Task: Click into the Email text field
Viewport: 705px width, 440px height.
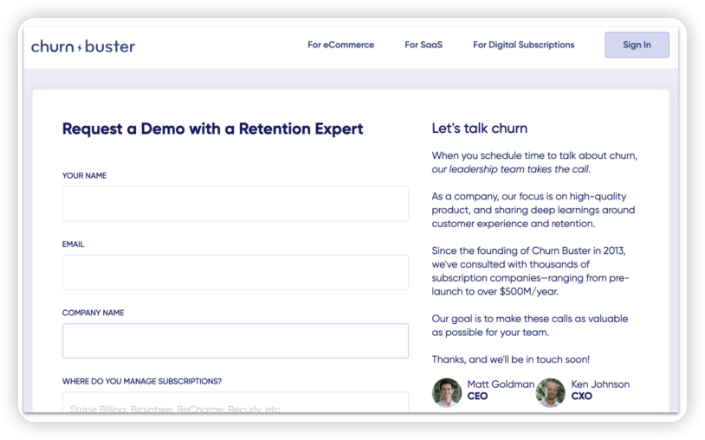Action: (235, 272)
